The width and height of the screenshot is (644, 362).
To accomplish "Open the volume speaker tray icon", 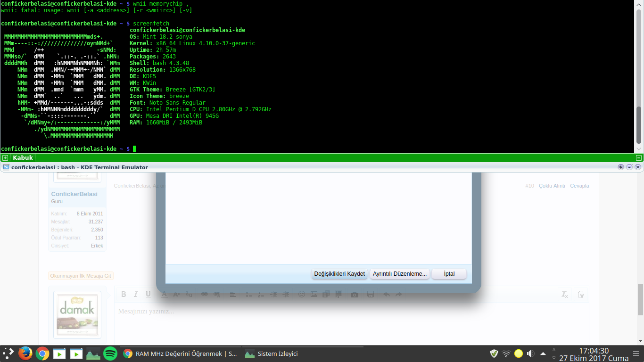I will pyautogui.click(x=530, y=354).
